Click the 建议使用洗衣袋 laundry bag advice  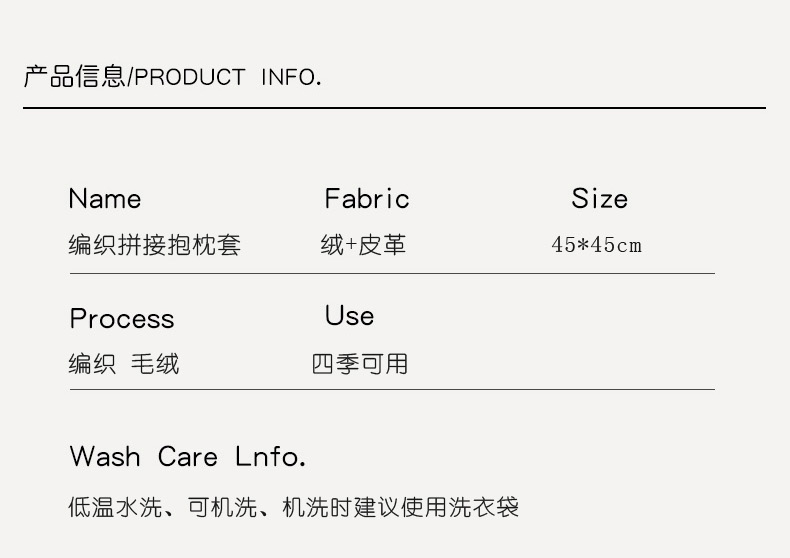(435, 508)
